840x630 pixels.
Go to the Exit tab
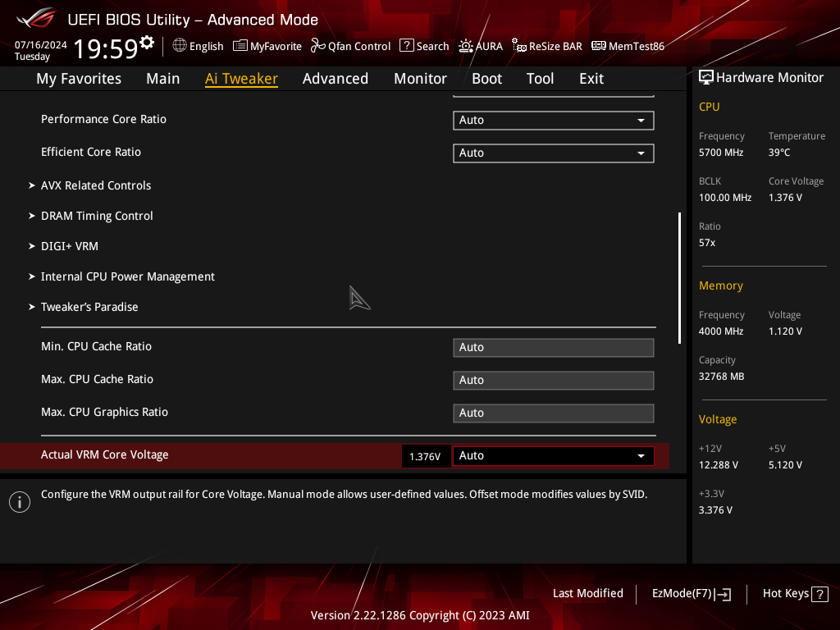click(591, 79)
